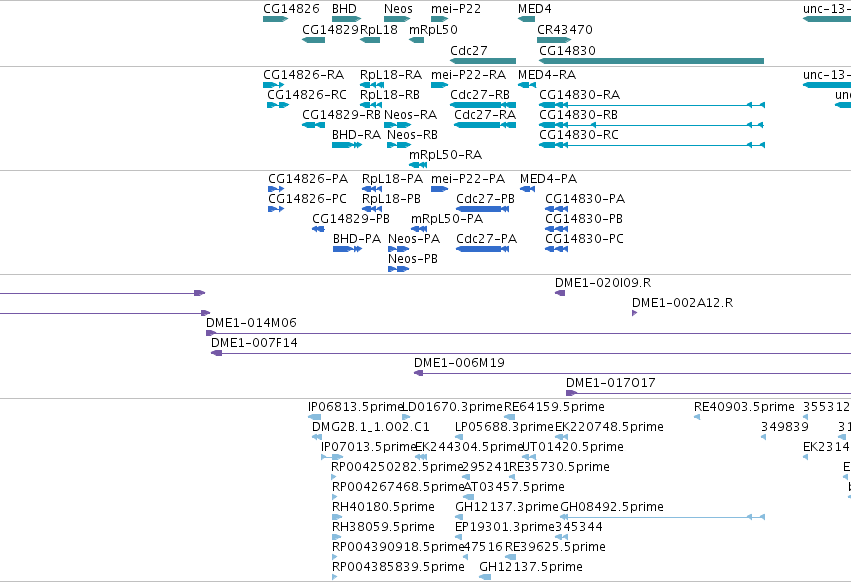
Task: Click EST RE40903.5prime
Action: click(744, 407)
